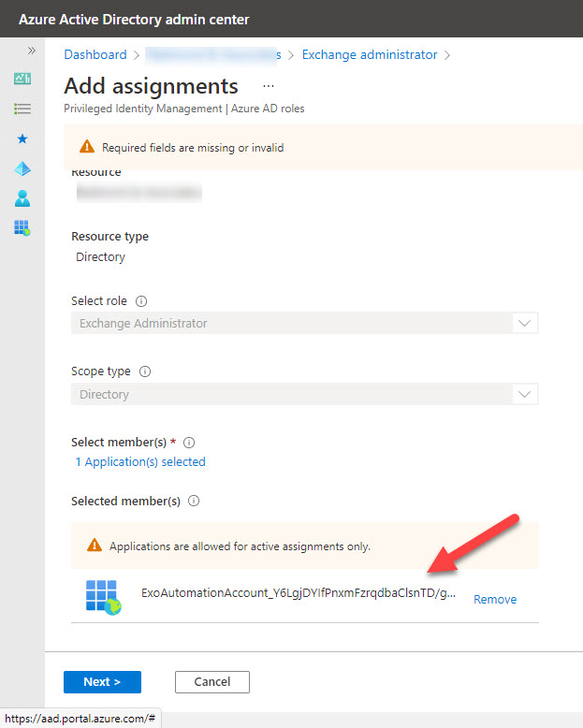Click the Next button
Screen dimensions: 583x728
tap(102, 681)
